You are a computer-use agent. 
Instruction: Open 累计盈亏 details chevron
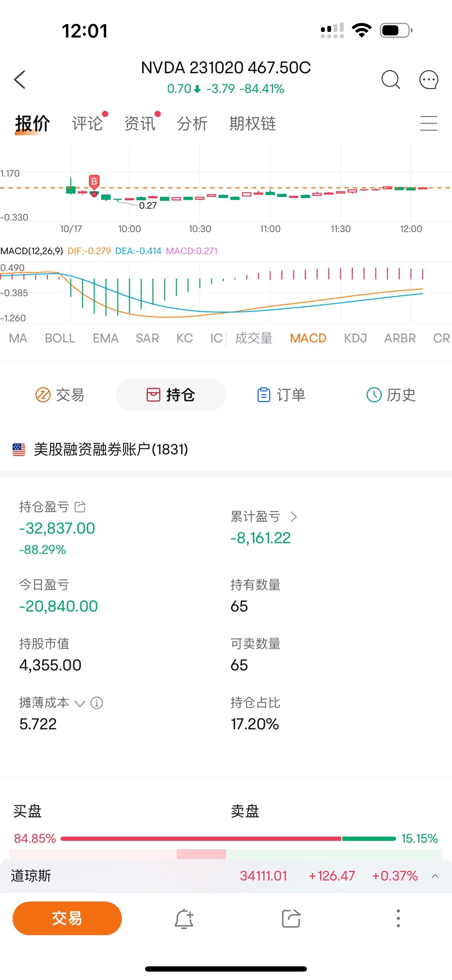tap(293, 516)
